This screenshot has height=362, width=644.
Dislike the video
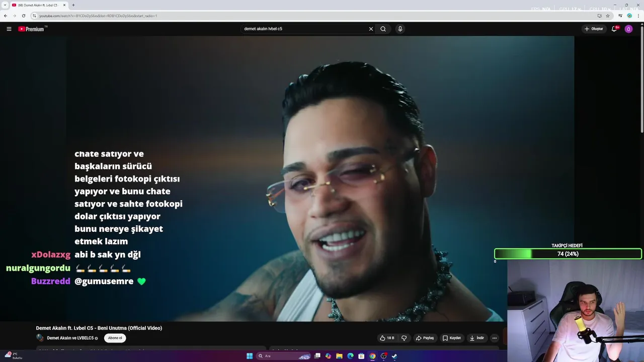pyautogui.click(x=404, y=338)
